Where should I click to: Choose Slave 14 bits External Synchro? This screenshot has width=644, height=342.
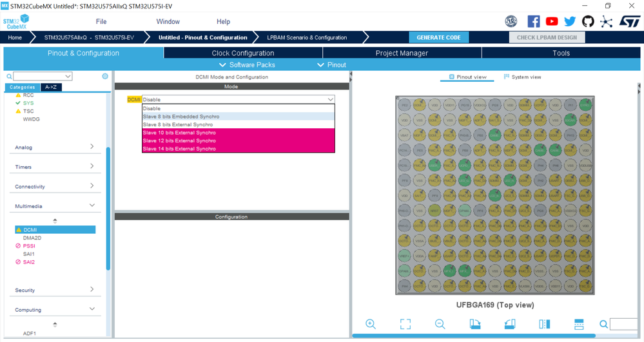click(239, 149)
